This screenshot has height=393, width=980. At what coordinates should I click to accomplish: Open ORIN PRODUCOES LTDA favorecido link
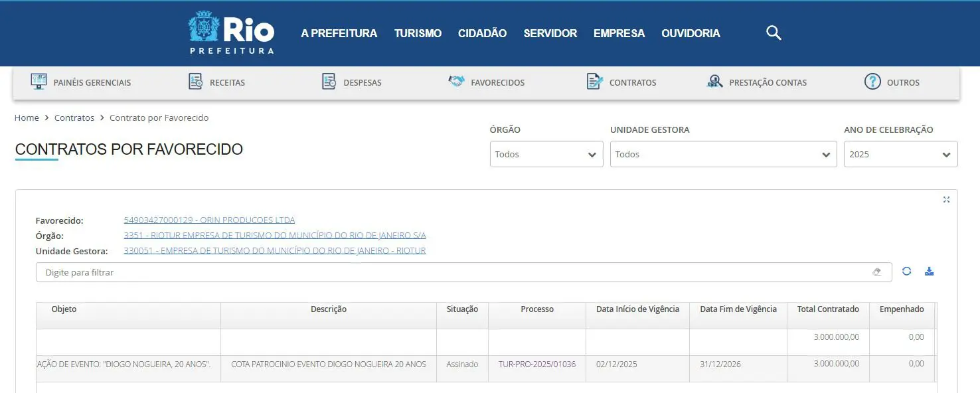[209, 220]
